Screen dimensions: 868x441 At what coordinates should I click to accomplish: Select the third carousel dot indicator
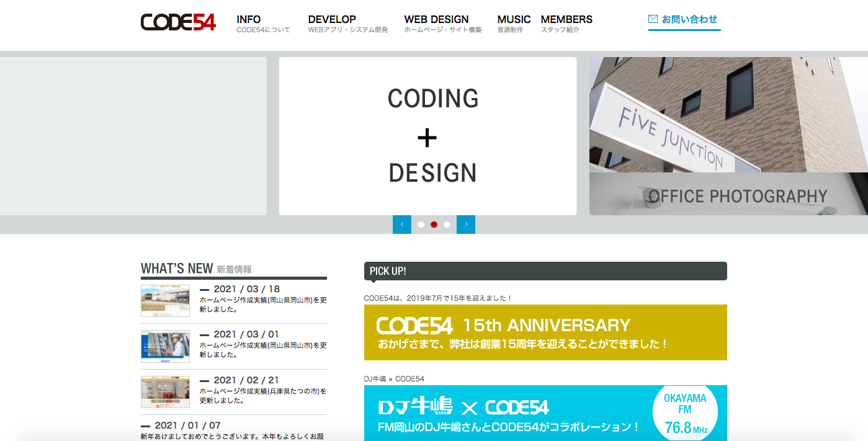447,225
